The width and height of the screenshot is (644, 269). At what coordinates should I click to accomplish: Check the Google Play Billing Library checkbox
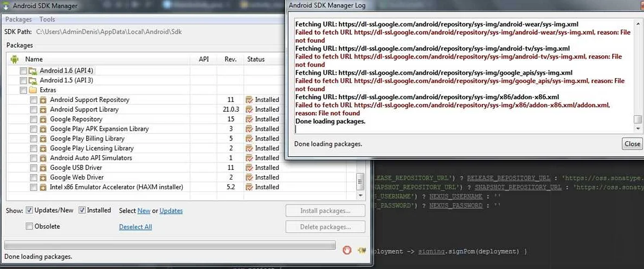(34, 138)
